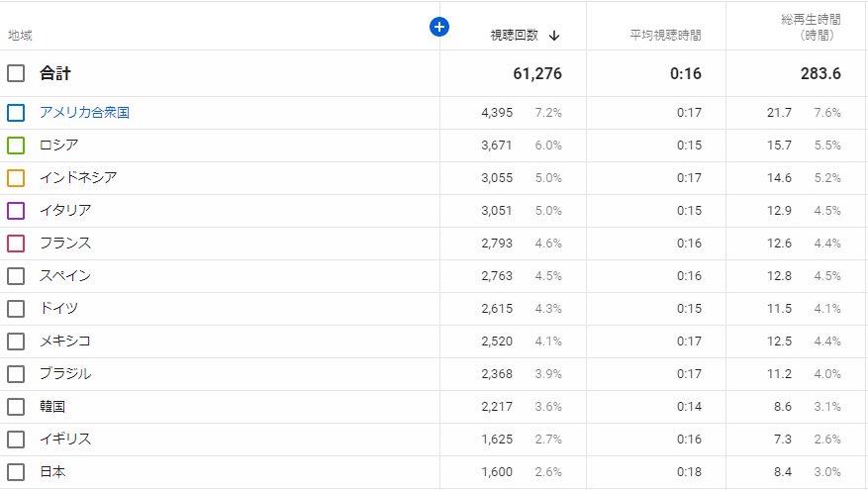
Task: Sort by the 平均視聴時間 column header
Action: [665, 35]
